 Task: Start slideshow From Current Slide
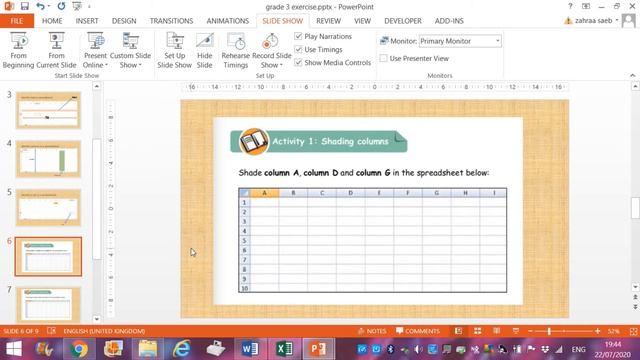(56, 50)
